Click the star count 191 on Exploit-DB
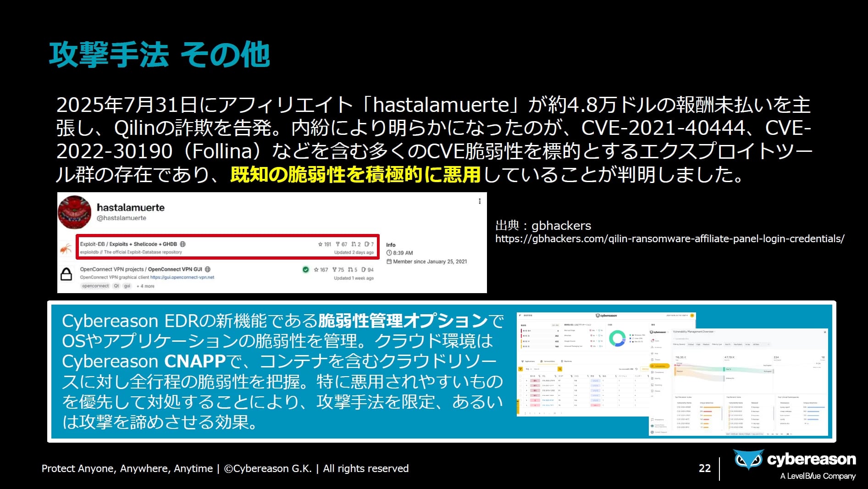Viewport: 868px width, 489px height. [325, 244]
